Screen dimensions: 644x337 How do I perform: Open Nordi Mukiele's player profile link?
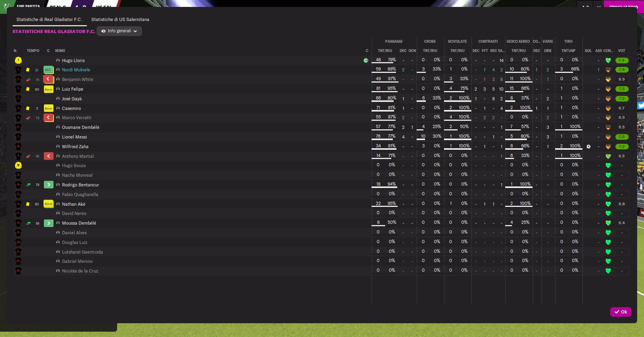(76, 70)
